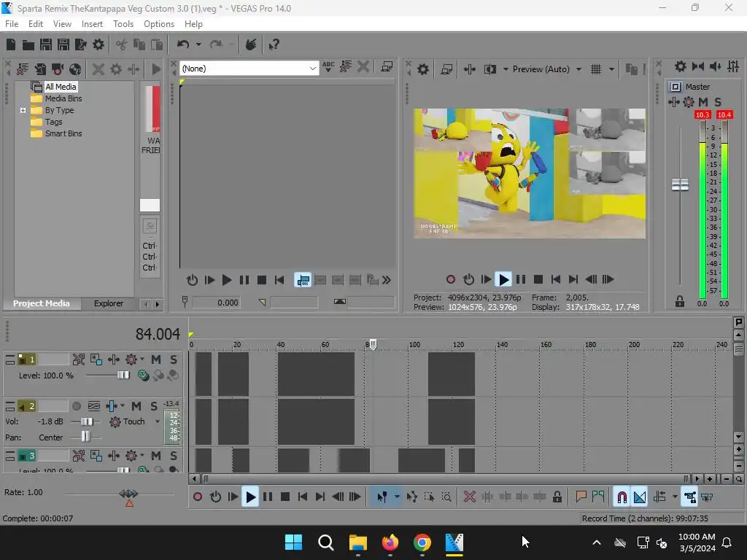Open the File menu
This screenshot has width=747, height=560.
click(12, 24)
